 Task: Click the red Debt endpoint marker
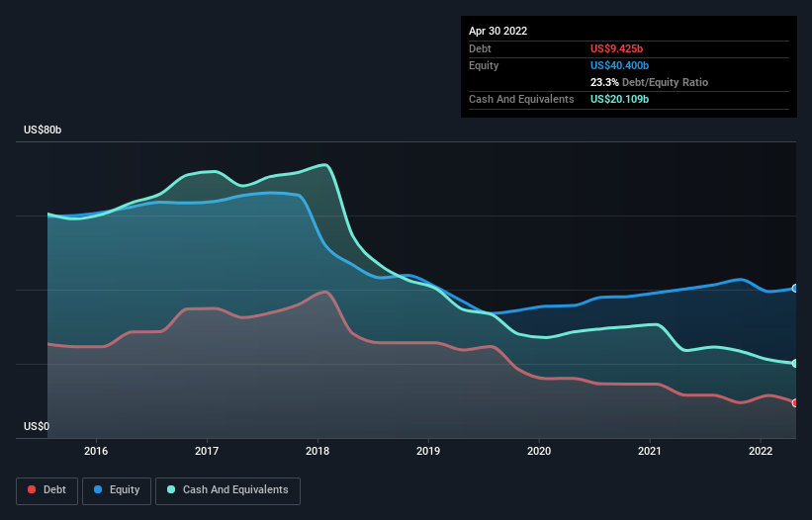click(x=795, y=403)
